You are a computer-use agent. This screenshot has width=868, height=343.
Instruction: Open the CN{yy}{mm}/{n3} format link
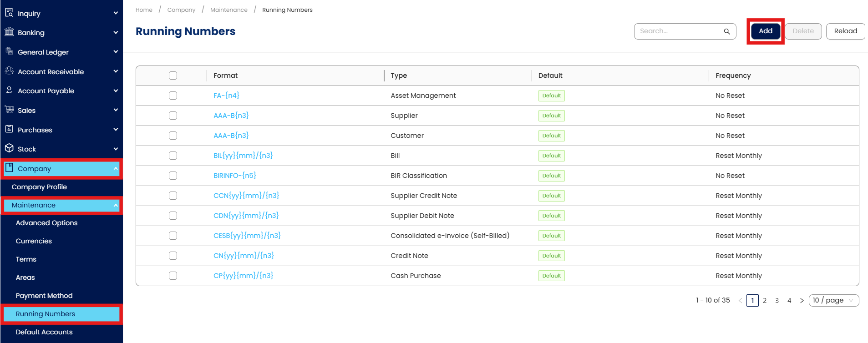[244, 256]
